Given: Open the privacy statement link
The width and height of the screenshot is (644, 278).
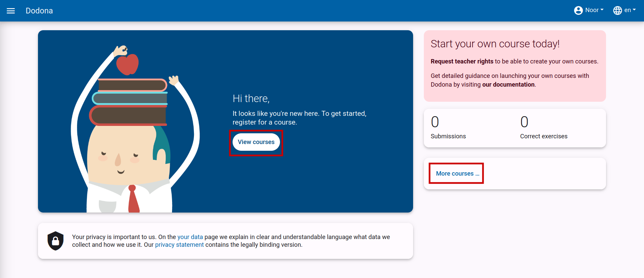Looking at the screenshot, I should click(179, 245).
